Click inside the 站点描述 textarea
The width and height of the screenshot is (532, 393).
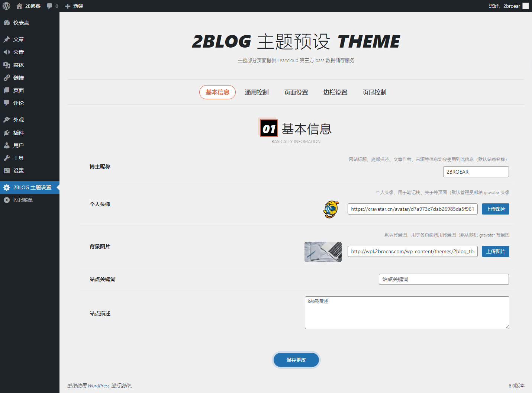click(x=407, y=313)
